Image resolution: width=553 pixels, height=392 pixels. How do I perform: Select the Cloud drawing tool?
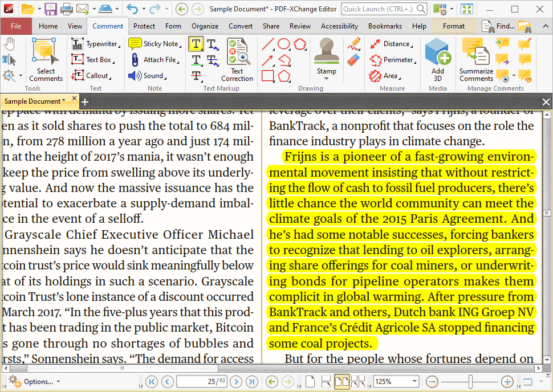point(300,44)
